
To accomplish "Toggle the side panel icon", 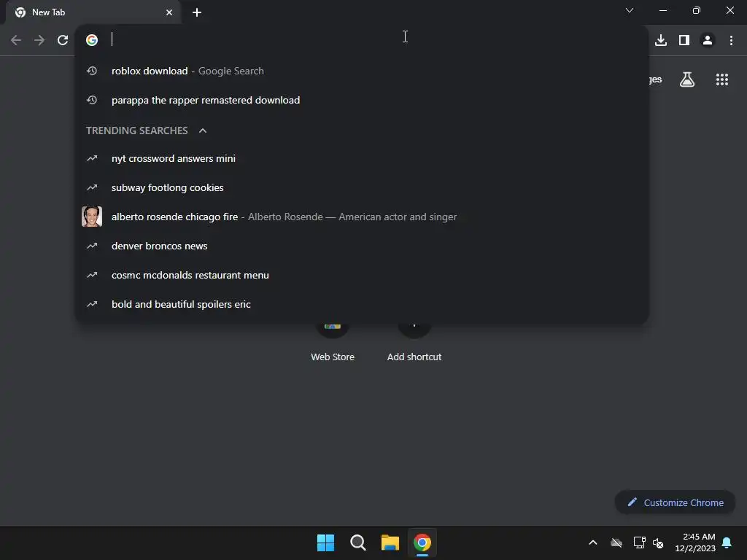I will point(684,41).
